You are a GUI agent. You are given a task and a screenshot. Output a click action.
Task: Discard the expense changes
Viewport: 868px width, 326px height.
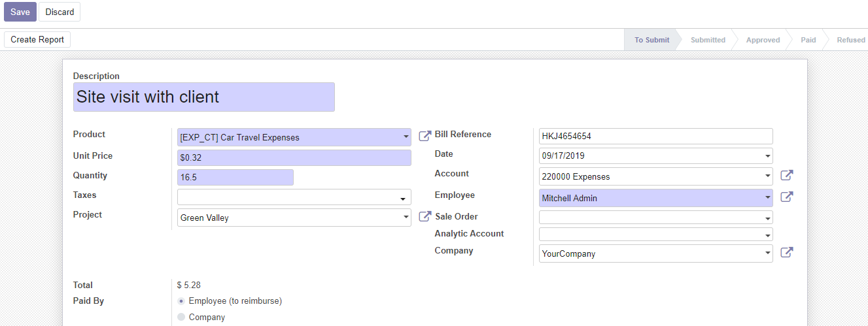pyautogui.click(x=60, y=12)
